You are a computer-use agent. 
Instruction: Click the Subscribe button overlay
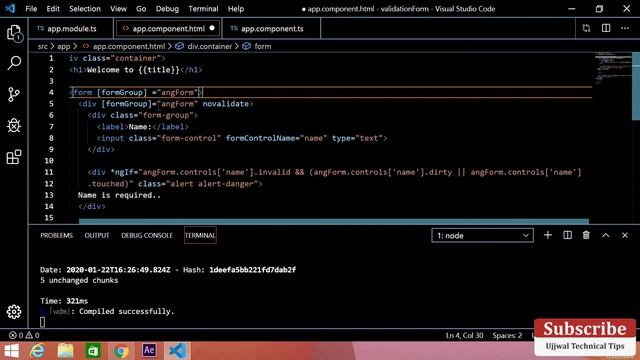coord(585,329)
